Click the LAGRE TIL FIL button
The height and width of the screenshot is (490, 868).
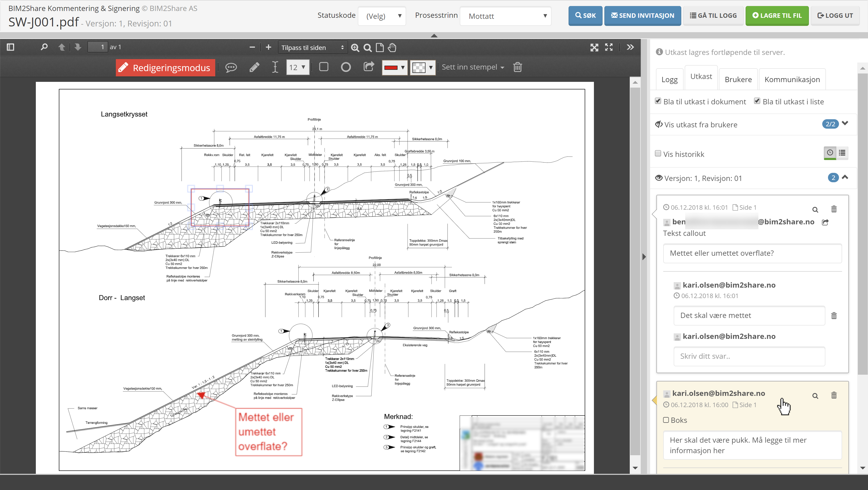[777, 15]
